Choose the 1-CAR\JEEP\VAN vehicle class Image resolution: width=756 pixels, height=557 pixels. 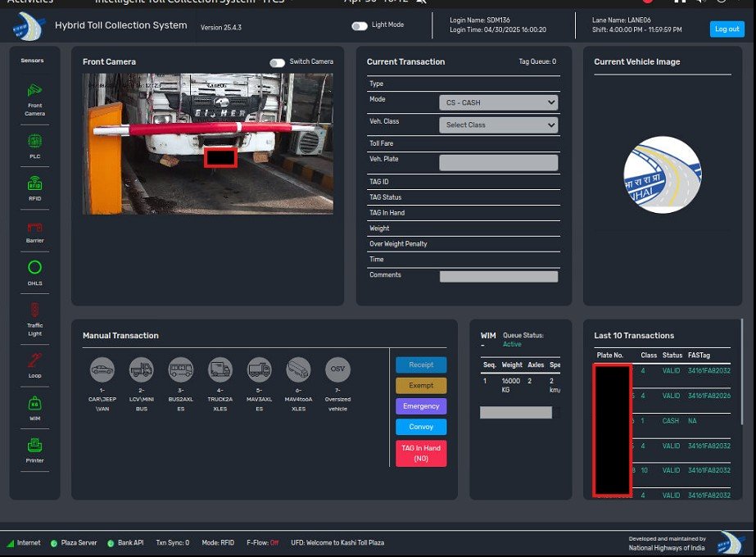click(x=102, y=370)
